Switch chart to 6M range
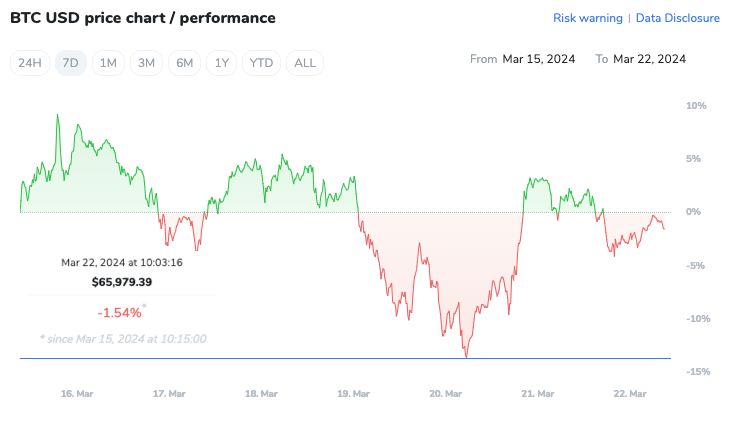736x430 pixels. pos(184,63)
